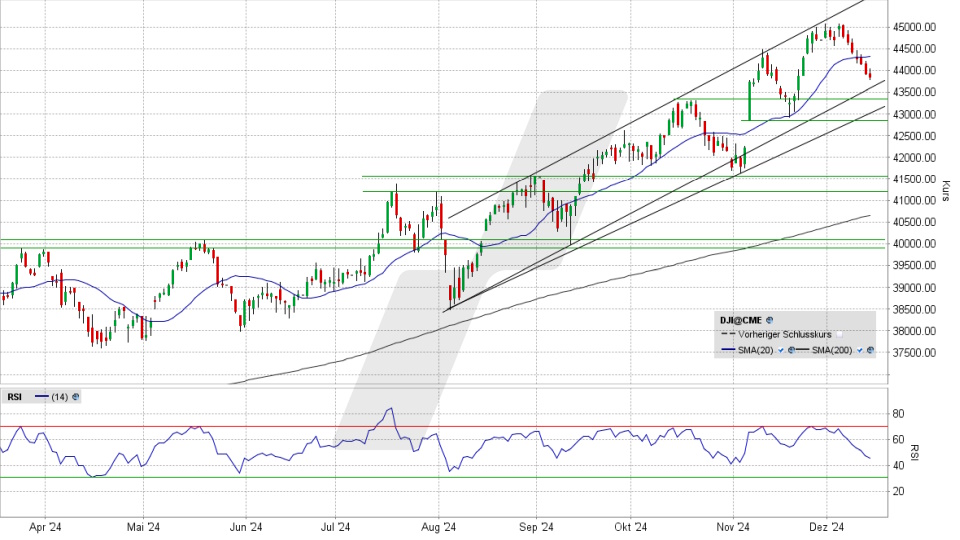Screen dimensions: 960x540
Task: Click the 39500.00 price axis label
Action: pyautogui.click(x=914, y=265)
